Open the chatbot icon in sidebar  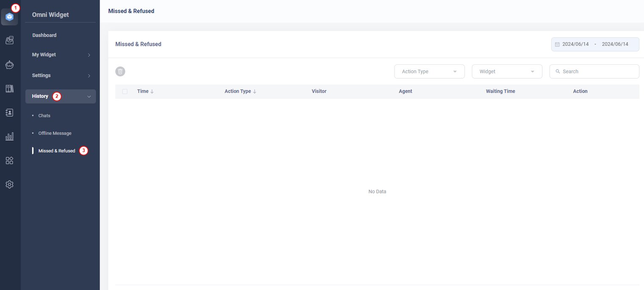pos(9,65)
